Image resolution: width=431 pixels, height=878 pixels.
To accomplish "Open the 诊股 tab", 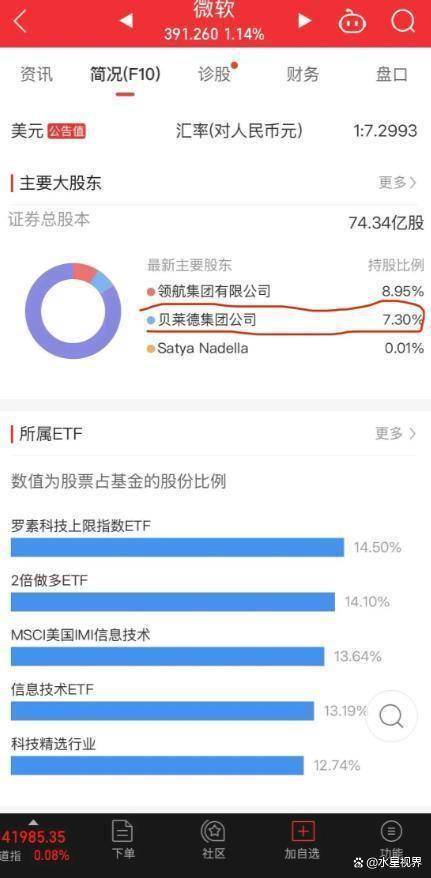I will coord(215,74).
